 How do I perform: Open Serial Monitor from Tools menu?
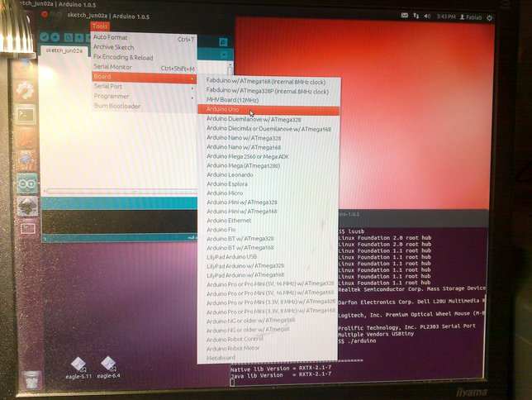point(144,67)
